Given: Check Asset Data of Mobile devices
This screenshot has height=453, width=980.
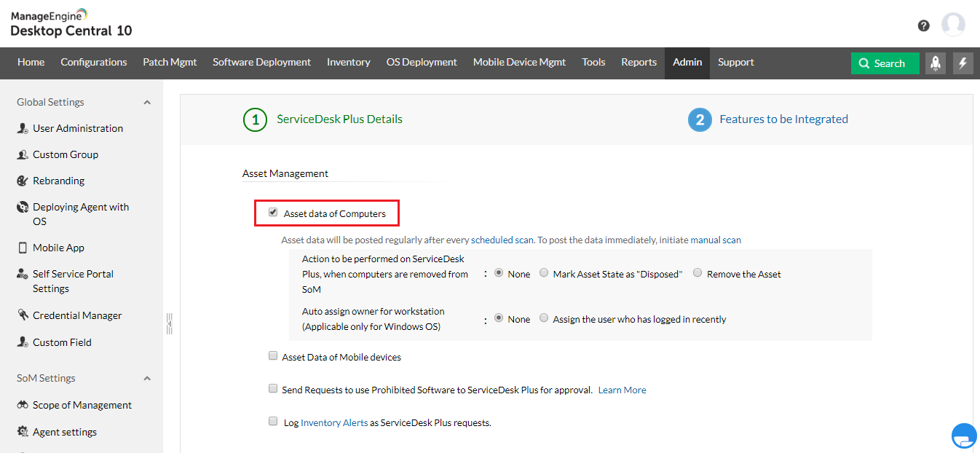Looking at the screenshot, I should click(x=273, y=356).
